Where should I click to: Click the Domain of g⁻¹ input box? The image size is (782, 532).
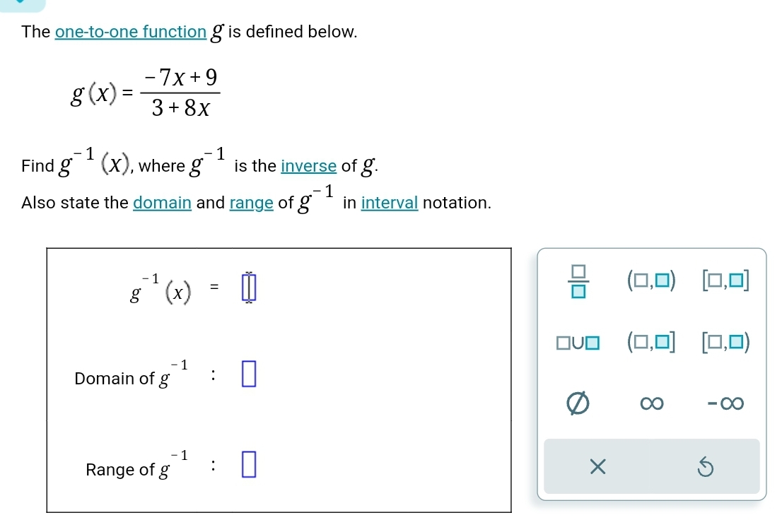[x=248, y=374]
